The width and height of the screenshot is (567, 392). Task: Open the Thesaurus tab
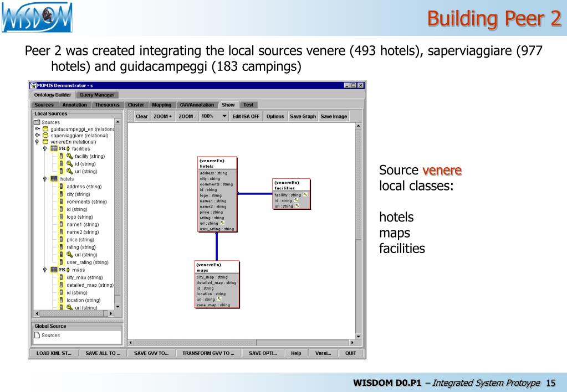[x=107, y=105]
